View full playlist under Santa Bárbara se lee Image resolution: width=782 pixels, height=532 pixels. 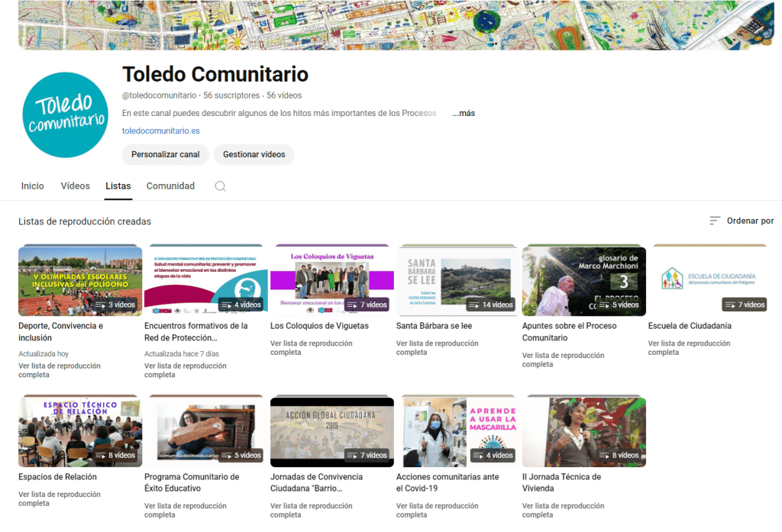(438, 347)
